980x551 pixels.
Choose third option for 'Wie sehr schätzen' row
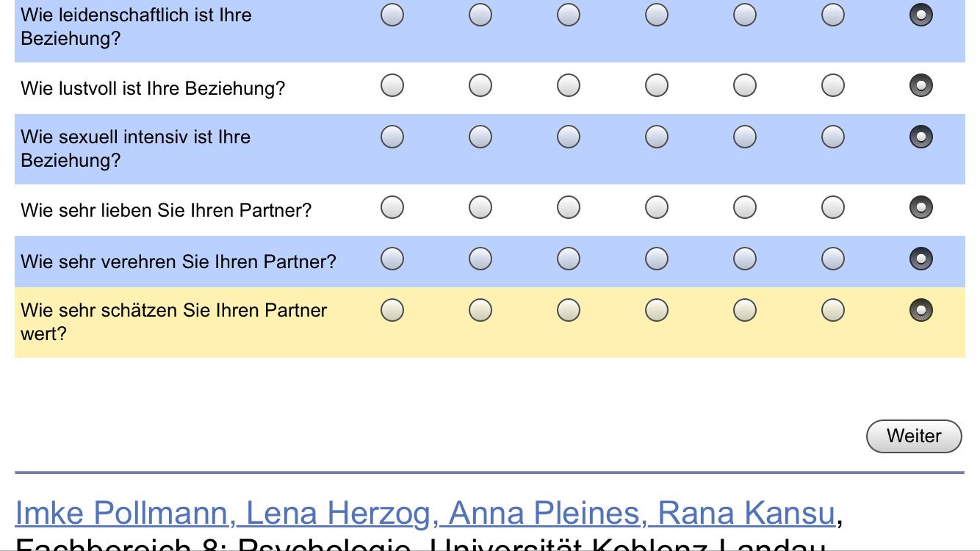569,311
